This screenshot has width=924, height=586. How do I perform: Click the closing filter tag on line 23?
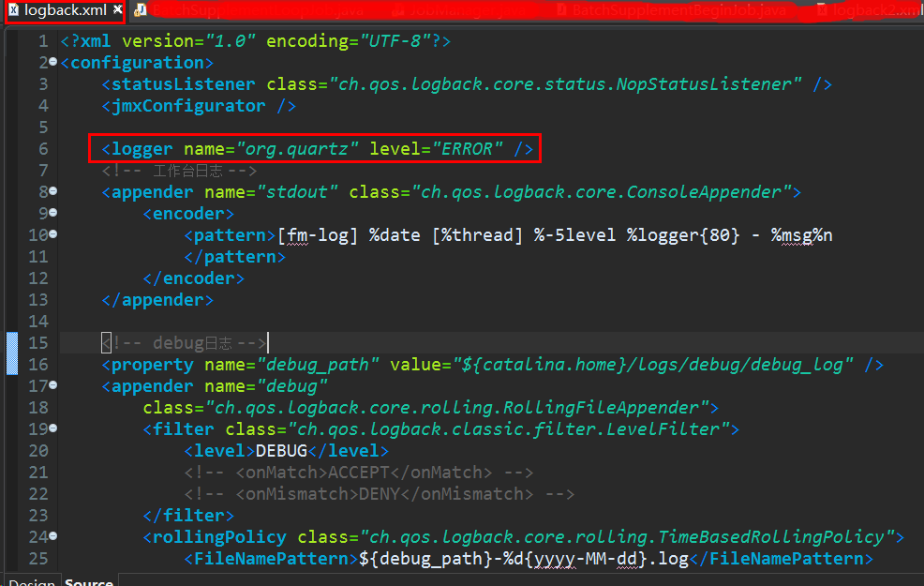(188, 516)
